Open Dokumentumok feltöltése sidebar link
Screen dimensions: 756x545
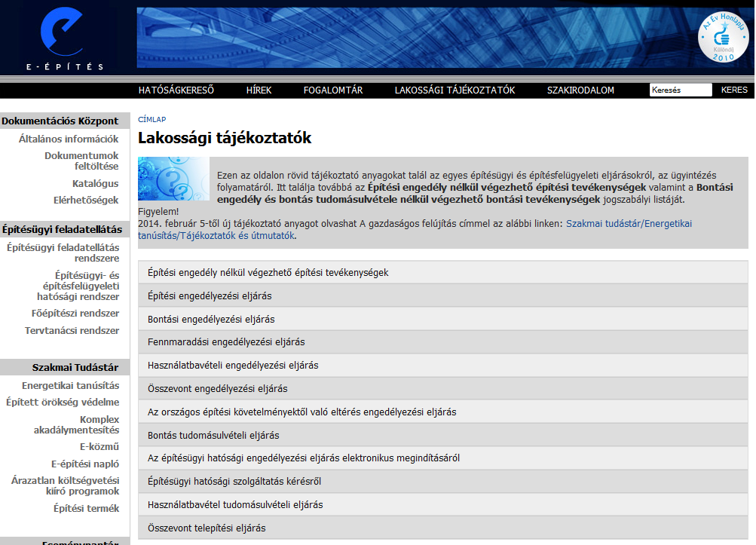(81, 161)
